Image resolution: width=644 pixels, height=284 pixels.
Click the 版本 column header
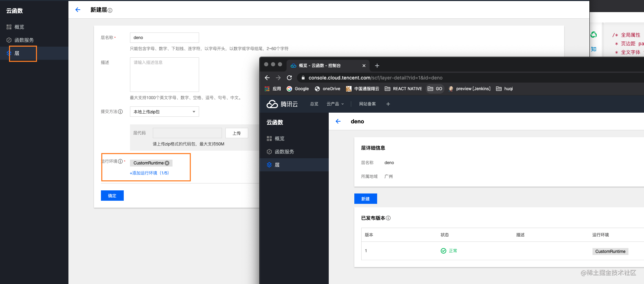coord(369,235)
